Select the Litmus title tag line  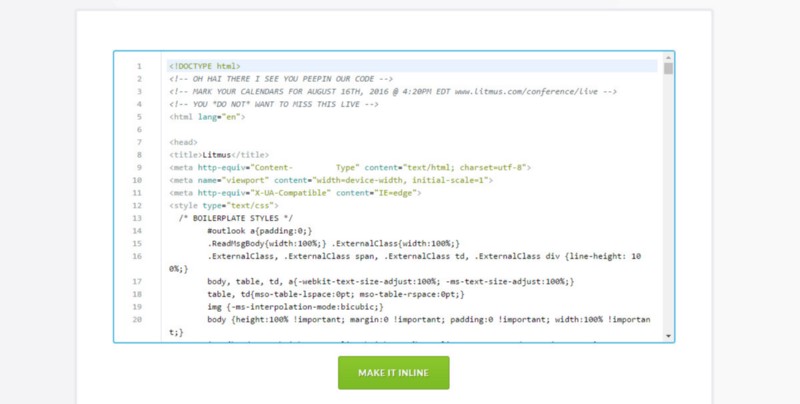click(x=219, y=155)
